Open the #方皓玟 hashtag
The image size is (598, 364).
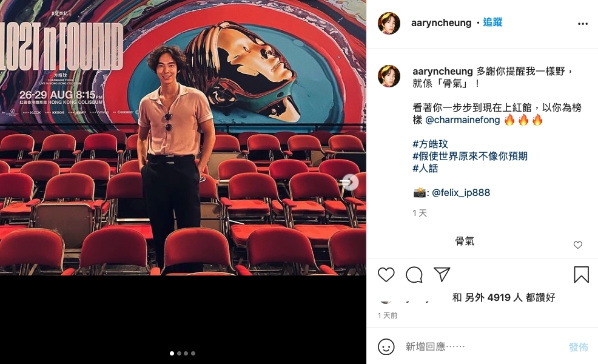click(430, 144)
